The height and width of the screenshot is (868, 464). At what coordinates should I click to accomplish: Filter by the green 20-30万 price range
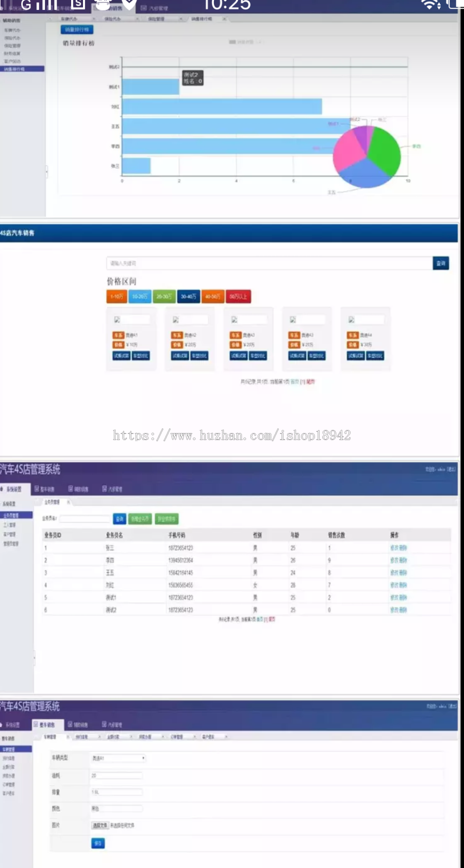pos(164,296)
